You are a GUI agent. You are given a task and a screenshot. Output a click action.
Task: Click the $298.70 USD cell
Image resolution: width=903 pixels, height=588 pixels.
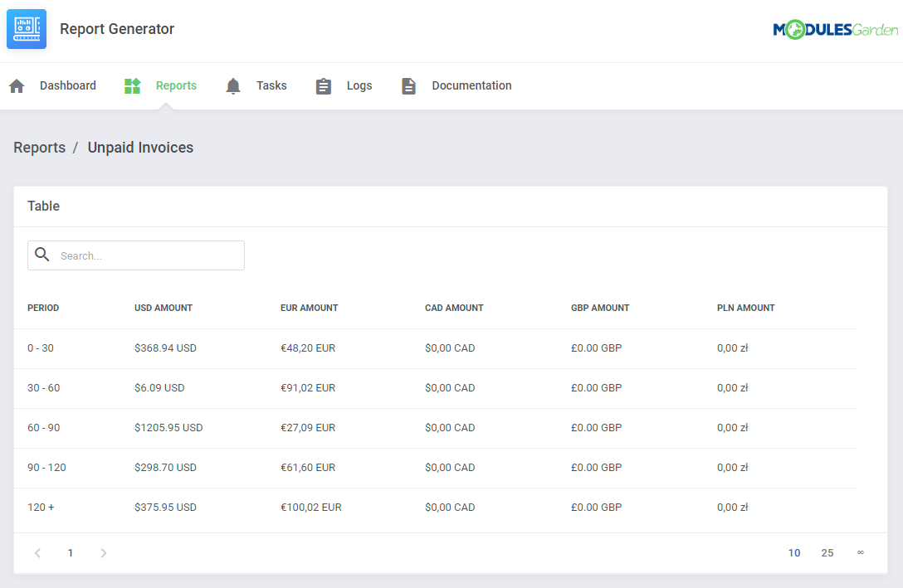click(165, 468)
